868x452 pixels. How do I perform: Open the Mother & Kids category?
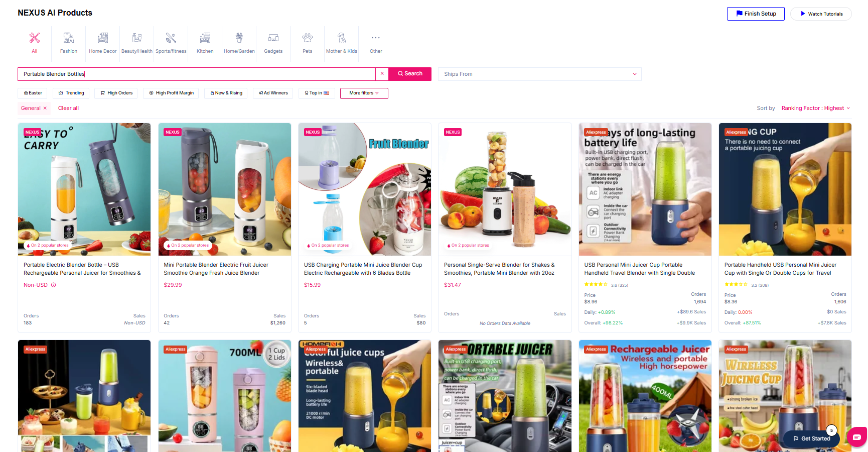tap(342, 43)
